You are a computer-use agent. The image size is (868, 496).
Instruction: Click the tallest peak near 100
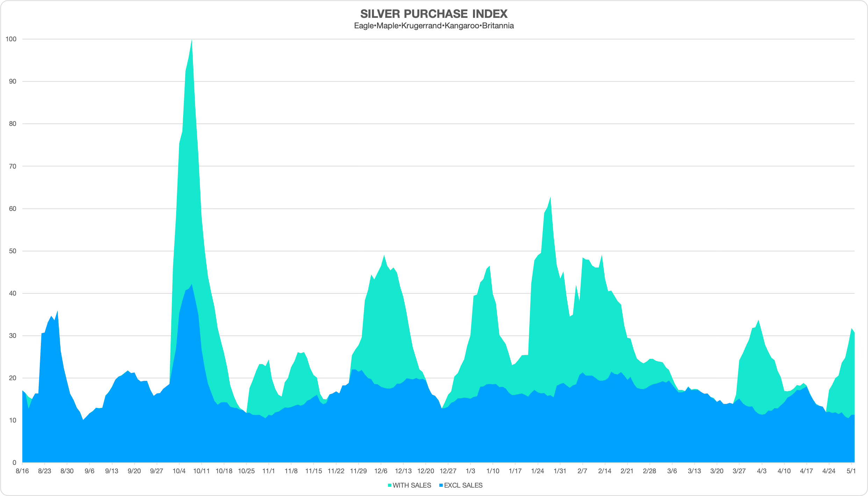click(192, 41)
